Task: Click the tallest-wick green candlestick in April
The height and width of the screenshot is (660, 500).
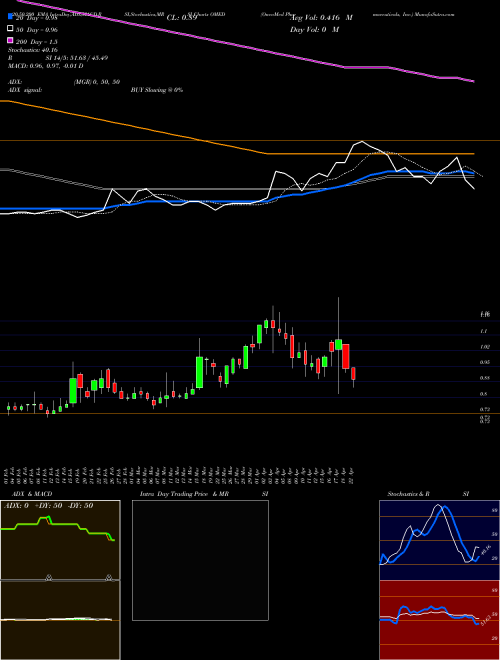Action: [338, 344]
